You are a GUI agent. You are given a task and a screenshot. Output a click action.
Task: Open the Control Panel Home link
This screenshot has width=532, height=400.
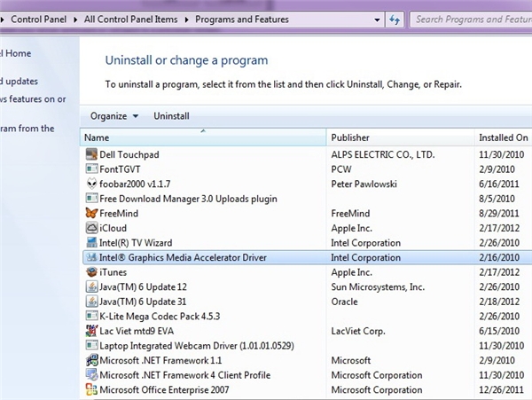[x=15, y=53]
